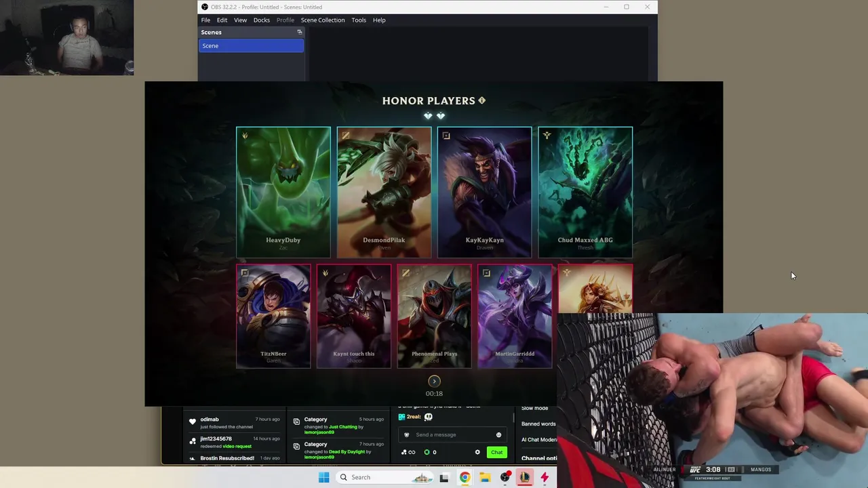The width and height of the screenshot is (868, 488).
Task: Click the honor countdown timer 00:18
Action: pyautogui.click(x=434, y=394)
